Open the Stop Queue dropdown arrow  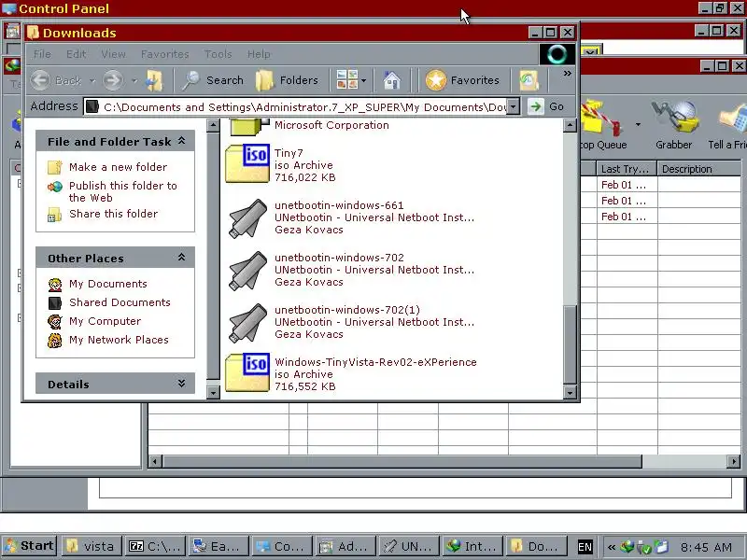pos(638,125)
